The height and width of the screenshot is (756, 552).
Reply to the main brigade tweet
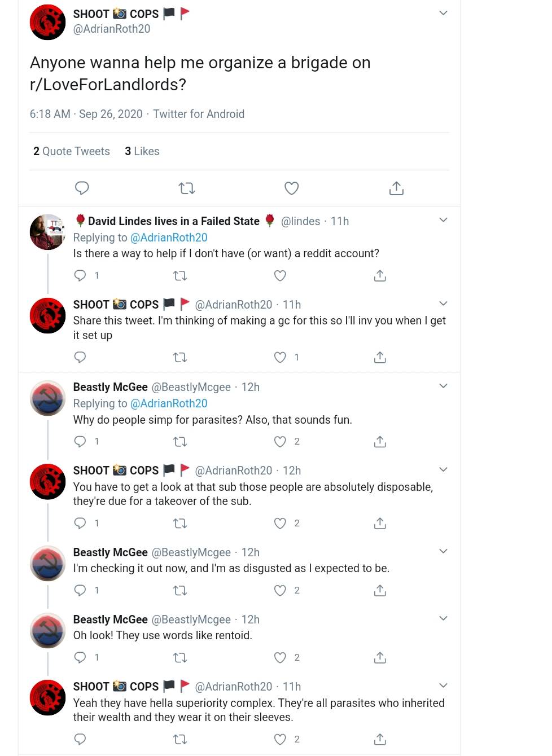point(82,188)
